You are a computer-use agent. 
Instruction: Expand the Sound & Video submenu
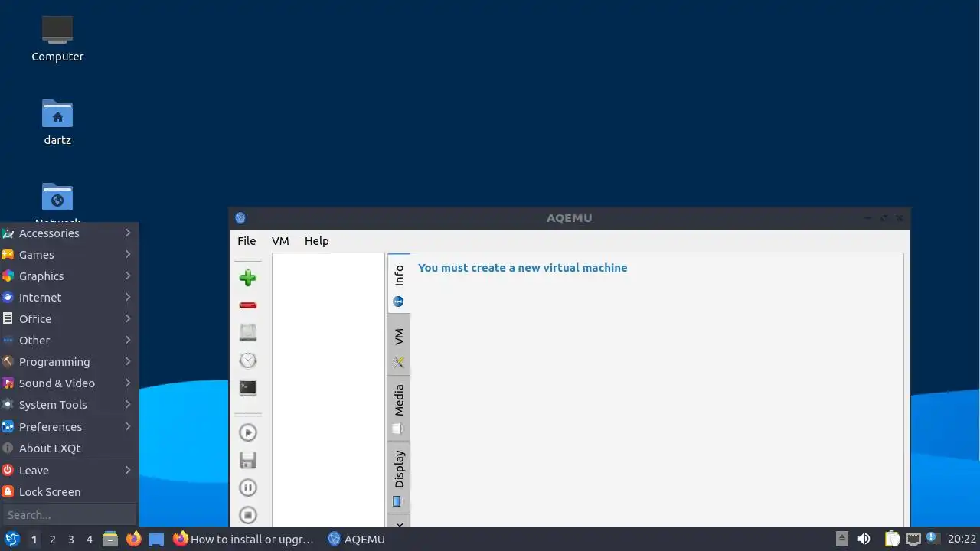69,383
